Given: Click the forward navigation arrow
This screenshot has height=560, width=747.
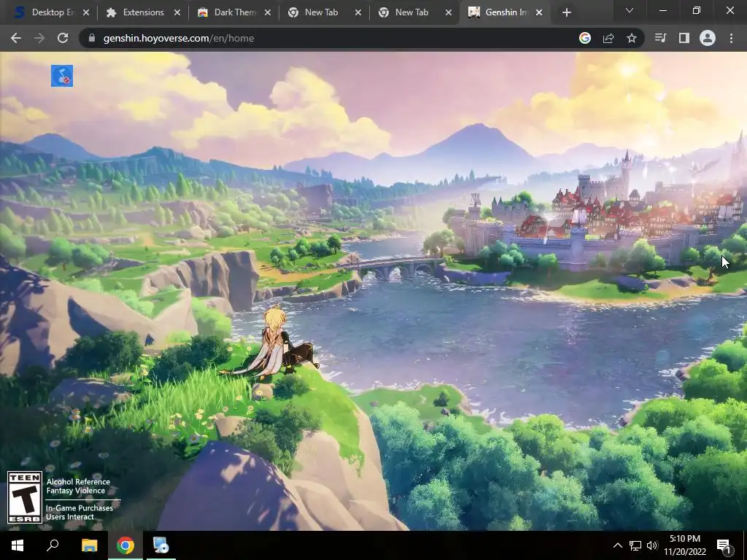Looking at the screenshot, I should (39, 38).
